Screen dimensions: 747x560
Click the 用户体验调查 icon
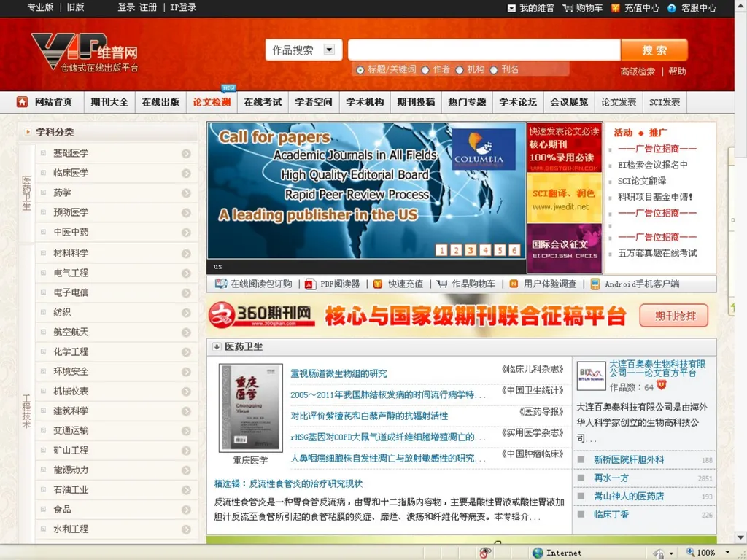coord(514,284)
